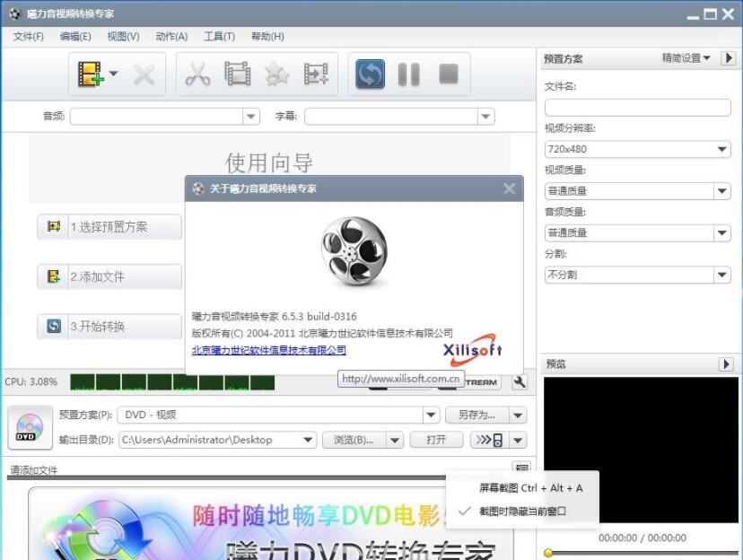
Task: Open the 视图(V) menu
Action: (x=123, y=37)
